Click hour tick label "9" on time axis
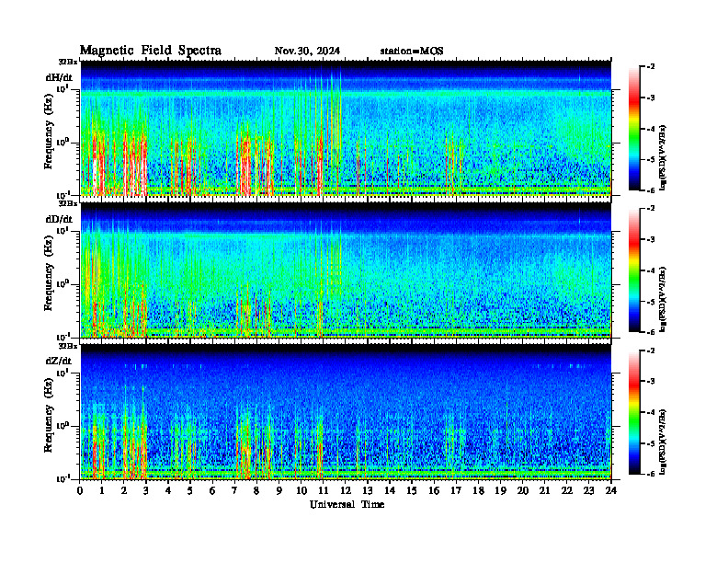The height and width of the screenshot is (563, 728). coord(279,491)
